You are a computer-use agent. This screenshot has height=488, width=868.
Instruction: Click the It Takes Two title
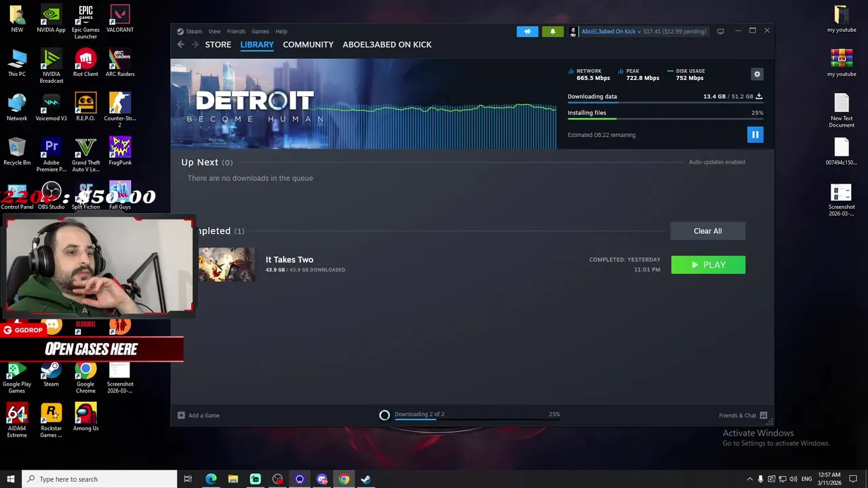pyautogui.click(x=290, y=260)
